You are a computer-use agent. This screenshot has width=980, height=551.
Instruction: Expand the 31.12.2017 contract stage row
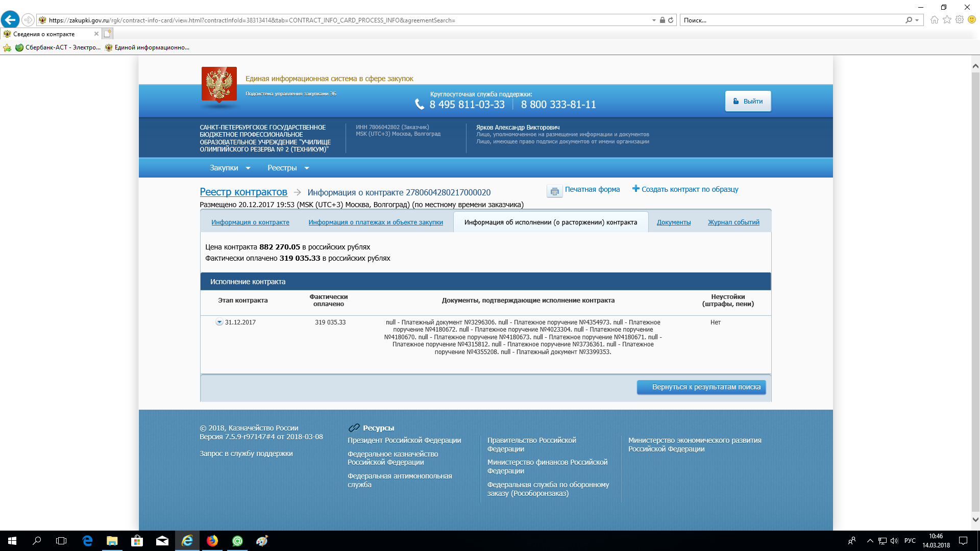pos(219,322)
